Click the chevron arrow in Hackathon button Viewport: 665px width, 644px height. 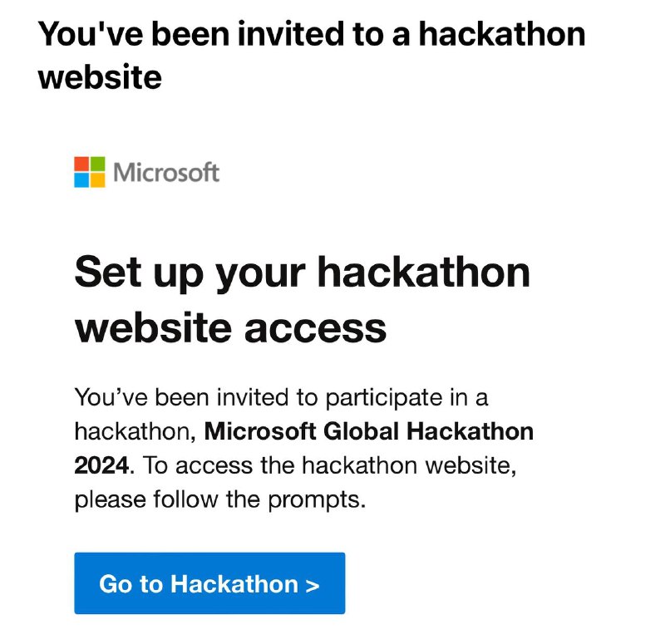(x=313, y=586)
